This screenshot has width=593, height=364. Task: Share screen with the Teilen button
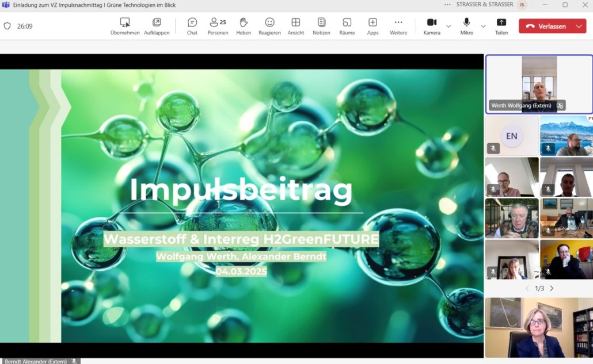(x=501, y=26)
